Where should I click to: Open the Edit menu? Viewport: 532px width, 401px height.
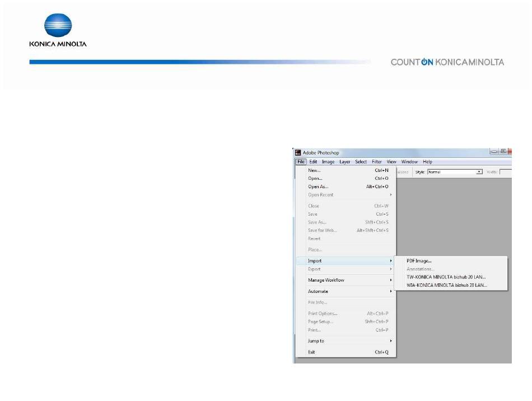[x=313, y=162]
